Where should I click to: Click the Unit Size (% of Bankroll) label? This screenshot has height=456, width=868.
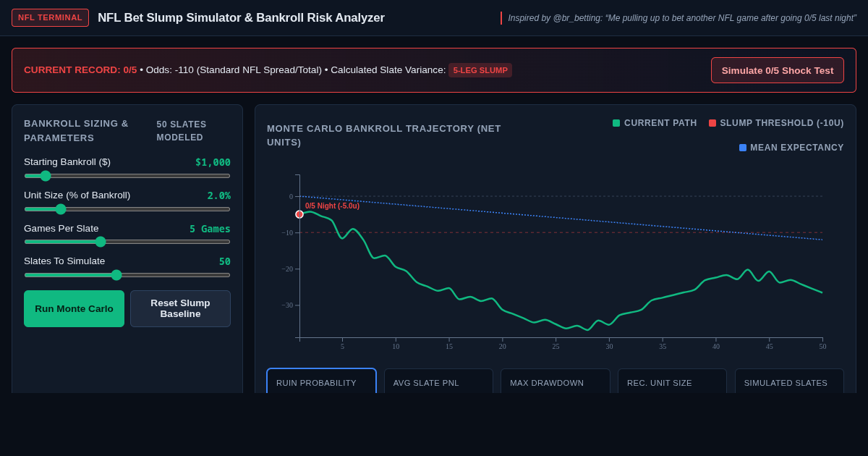click(77, 195)
